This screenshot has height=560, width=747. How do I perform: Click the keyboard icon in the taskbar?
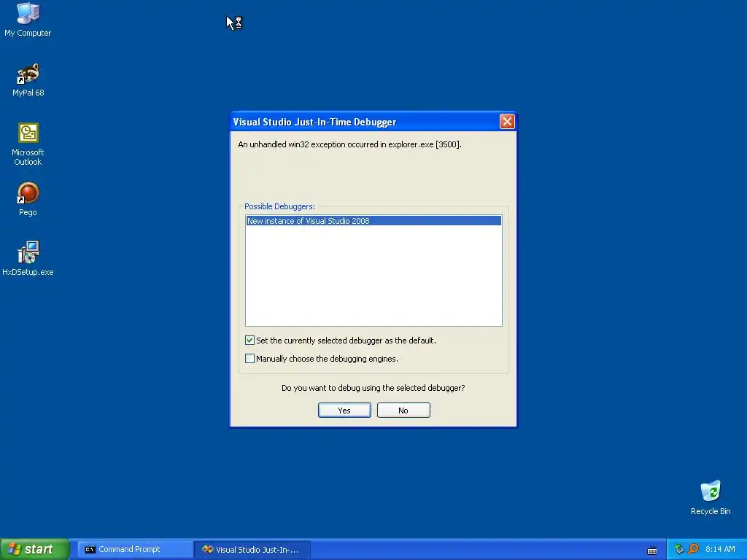pos(652,551)
